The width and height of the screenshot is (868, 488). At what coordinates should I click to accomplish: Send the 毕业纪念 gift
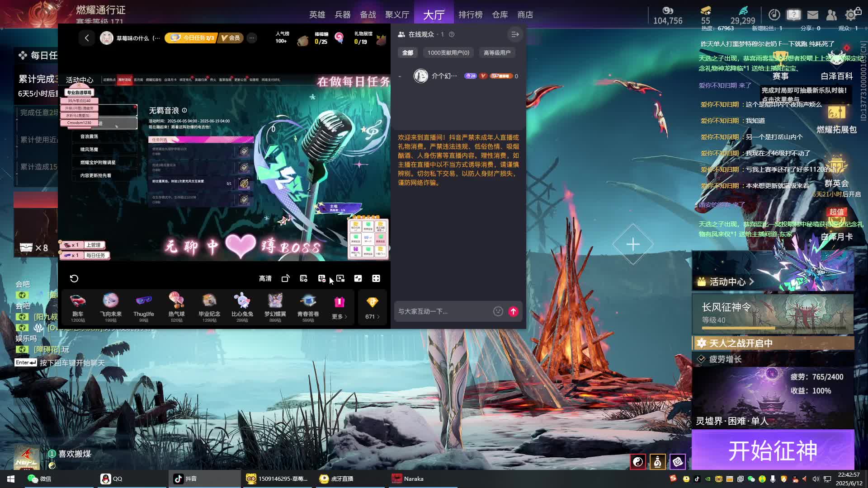click(x=209, y=307)
